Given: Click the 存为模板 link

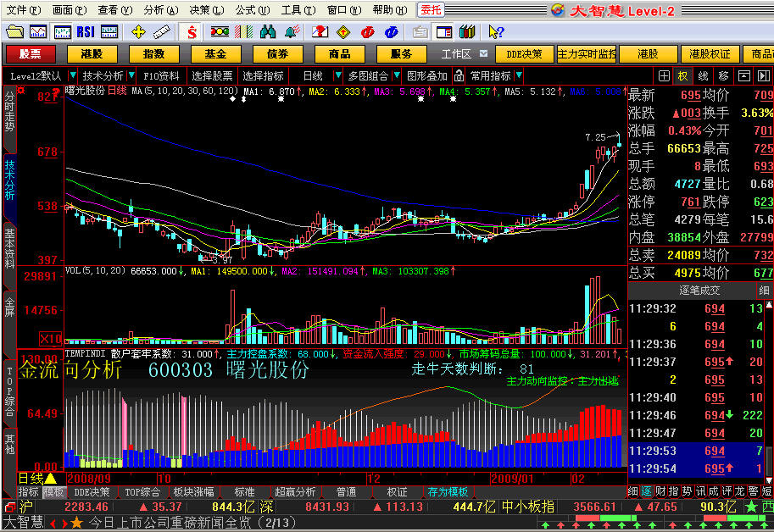Looking at the screenshot, I should tap(448, 492).
